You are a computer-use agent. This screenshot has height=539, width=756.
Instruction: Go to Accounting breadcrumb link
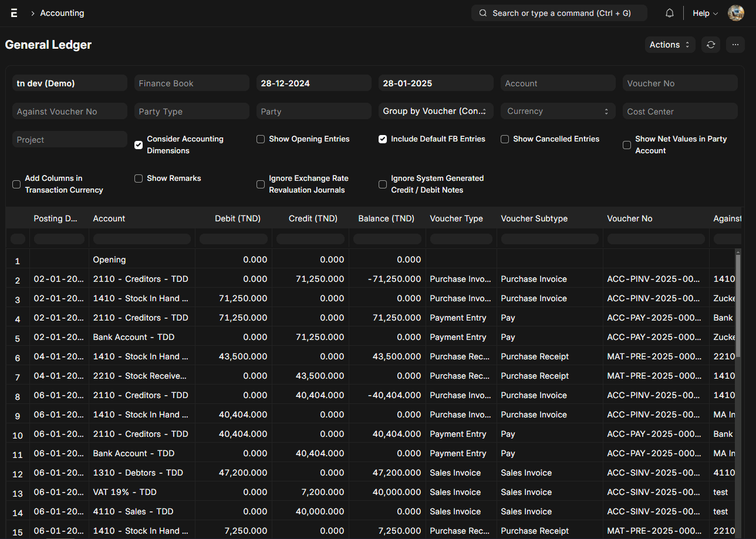click(62, 13)
